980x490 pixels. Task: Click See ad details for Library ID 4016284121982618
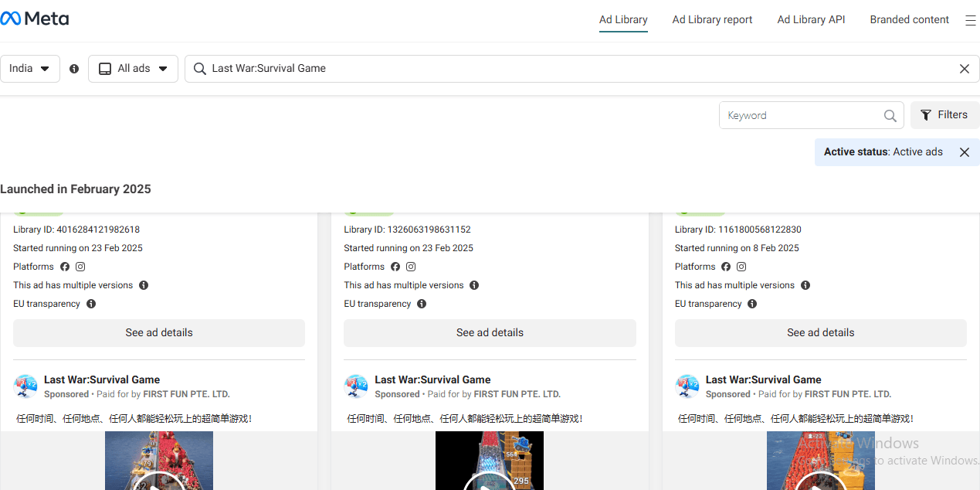pyautogui.click(x=159, y=333)
